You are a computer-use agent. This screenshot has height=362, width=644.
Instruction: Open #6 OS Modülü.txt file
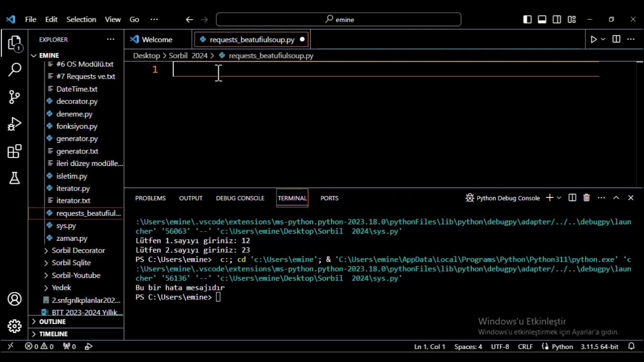(x=85, y=64)
